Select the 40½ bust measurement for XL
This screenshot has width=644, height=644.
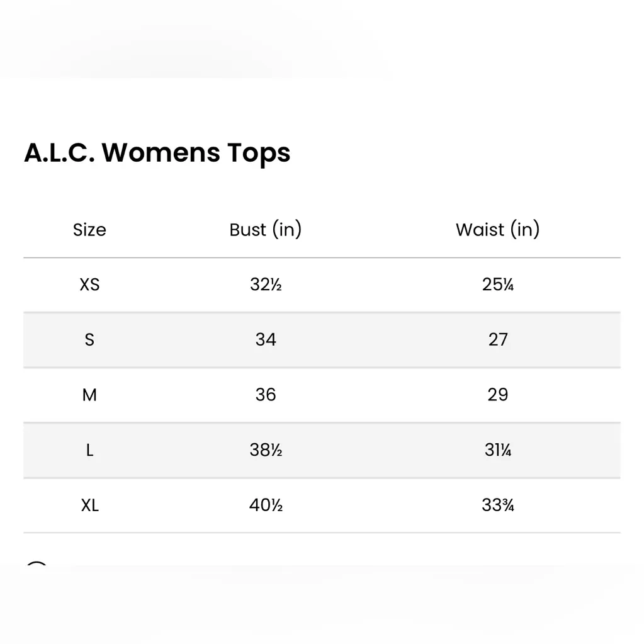pyautogui.click(x=266, y=506)
